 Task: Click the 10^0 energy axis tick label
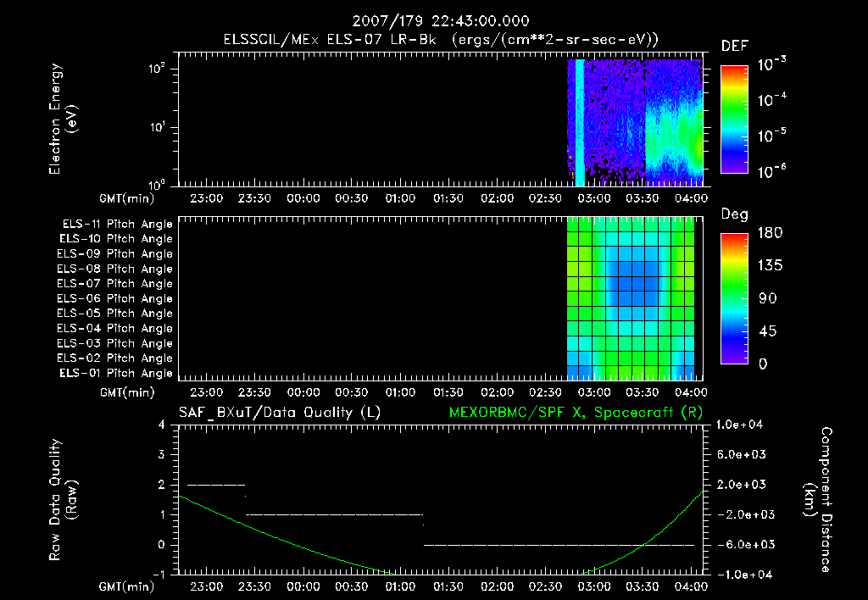click(157, 184)
